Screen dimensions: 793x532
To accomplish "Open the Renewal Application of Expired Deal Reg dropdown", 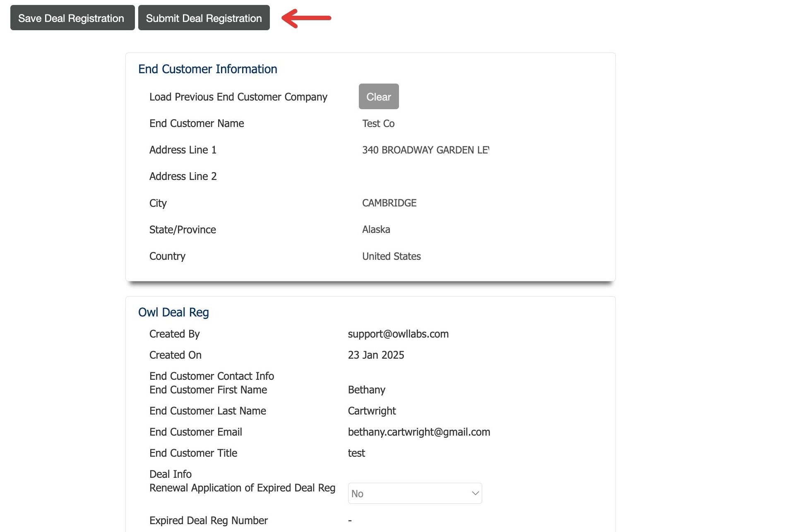I will click(415, 493).
